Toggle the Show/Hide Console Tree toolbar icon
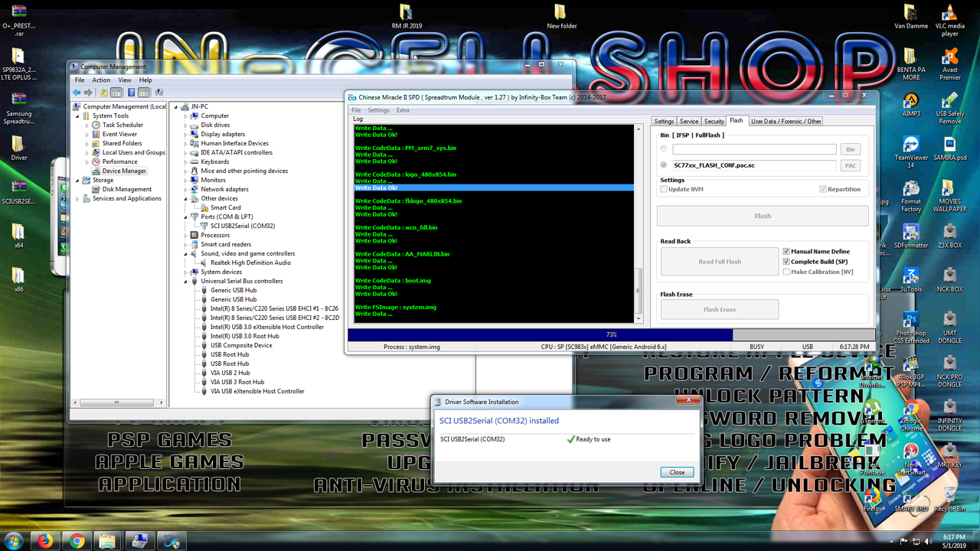The width and height of the screenshot is (980, 551). click(x=116, y=93)
